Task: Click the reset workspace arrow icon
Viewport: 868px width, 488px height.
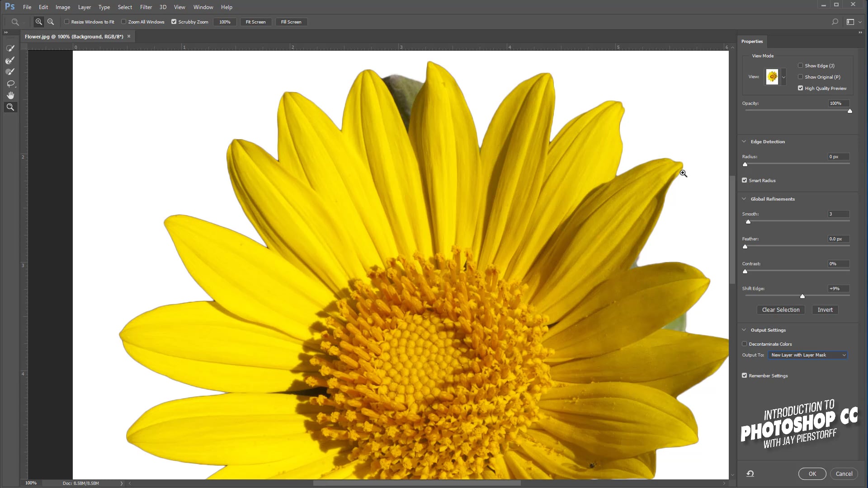Action: tap(750, 474)
